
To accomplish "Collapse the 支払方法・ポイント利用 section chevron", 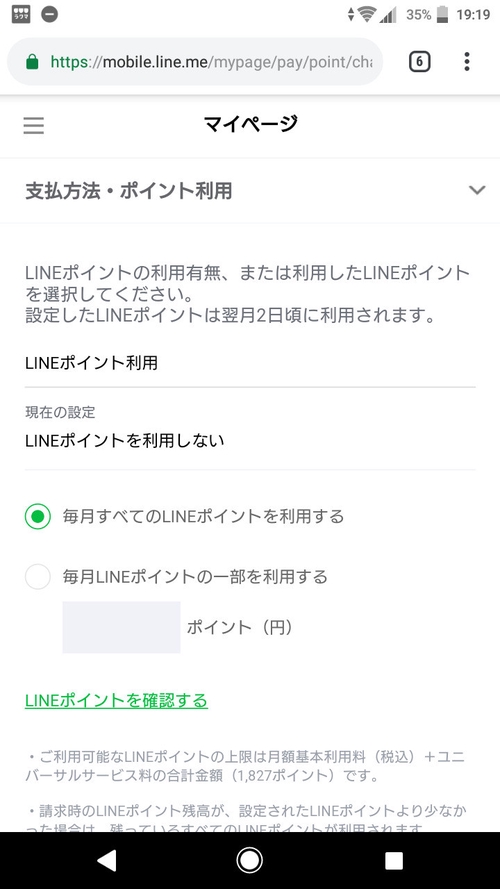I will point(477,190).
